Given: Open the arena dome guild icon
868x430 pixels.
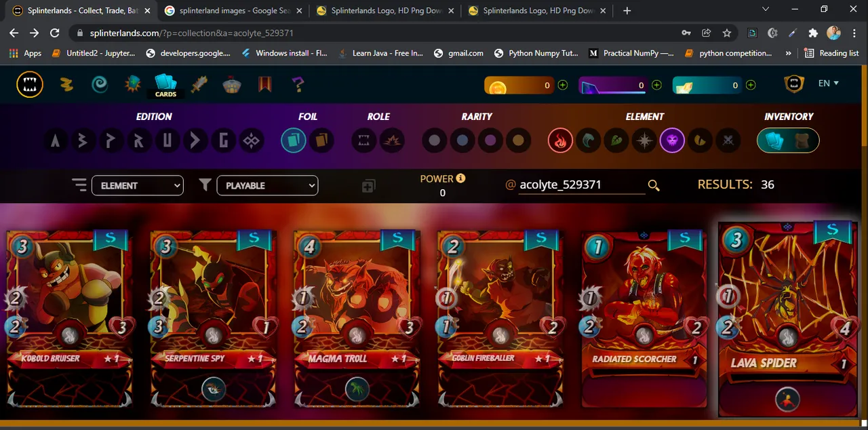Looking at the screenshot, I should click(232, 85).
